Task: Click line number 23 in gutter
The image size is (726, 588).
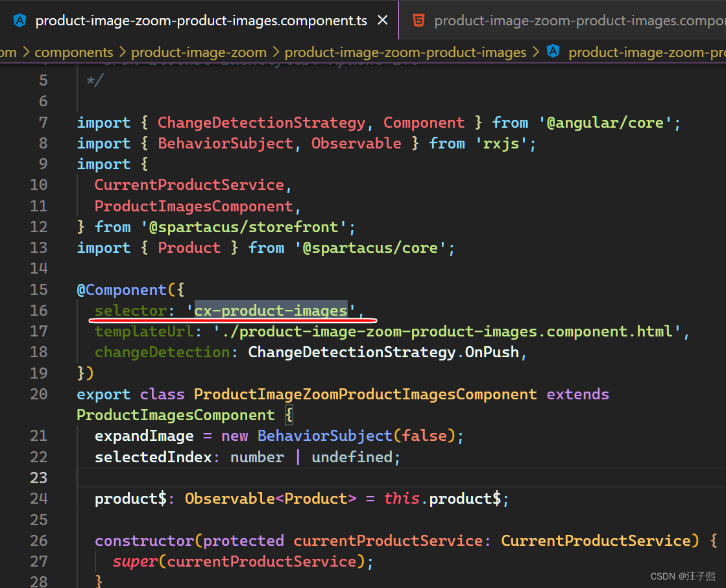Action: [x=39, y=477]
